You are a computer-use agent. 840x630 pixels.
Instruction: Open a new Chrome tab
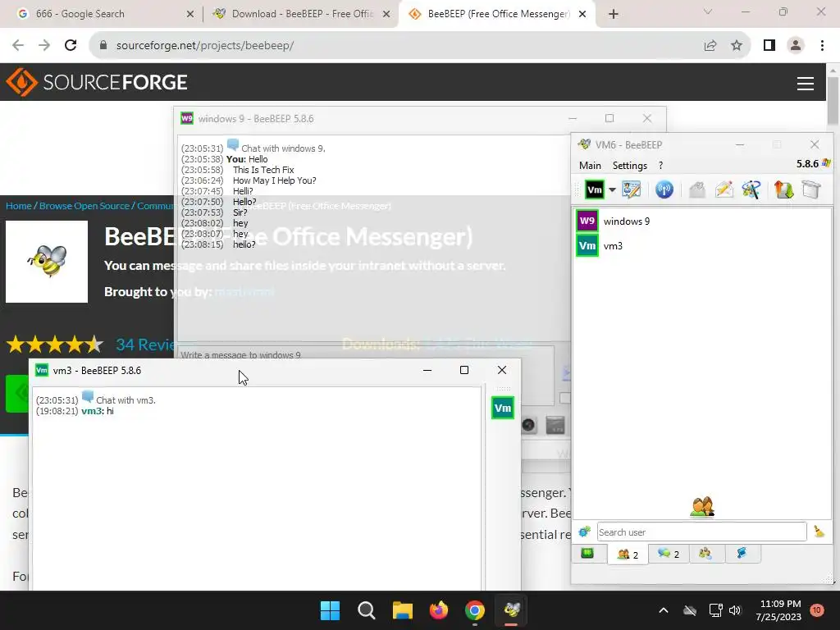click(x=614, y=14)
